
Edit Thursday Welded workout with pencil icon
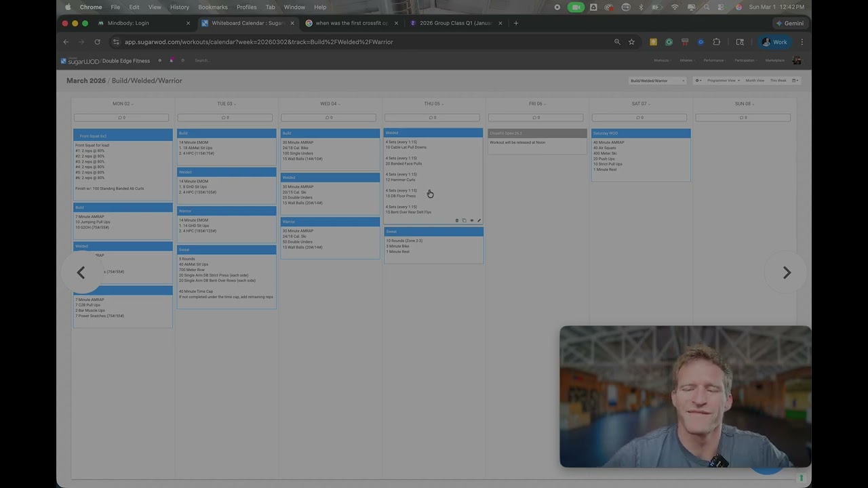[x=479, y=220]
